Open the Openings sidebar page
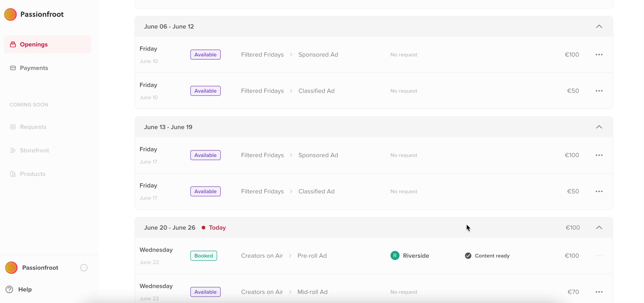 [34, 44]
